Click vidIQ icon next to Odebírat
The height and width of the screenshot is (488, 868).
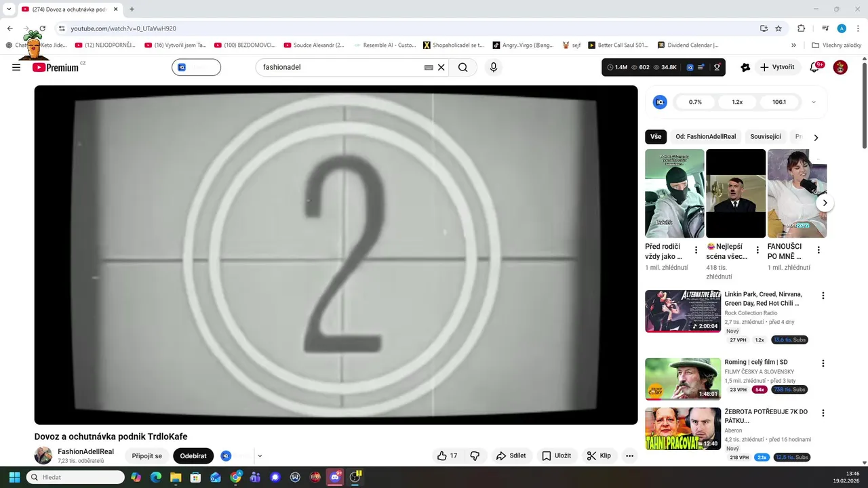(x=226, y=456)
